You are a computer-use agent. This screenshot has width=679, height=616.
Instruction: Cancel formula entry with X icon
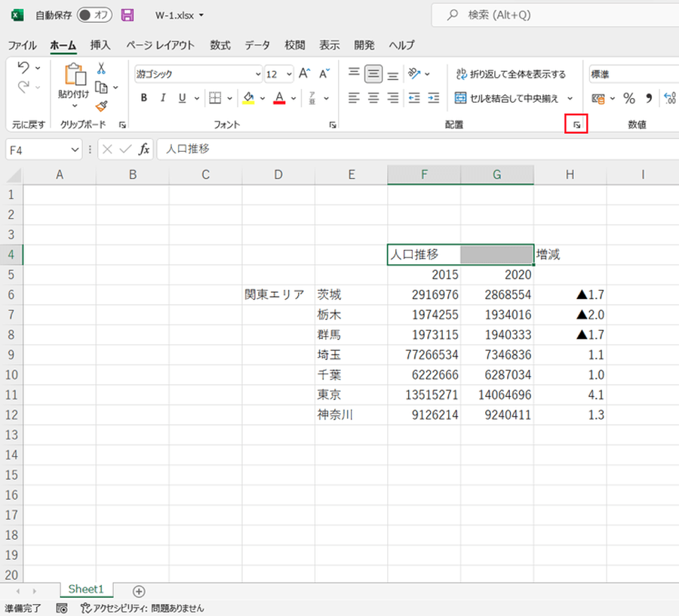tap(107, 149)
